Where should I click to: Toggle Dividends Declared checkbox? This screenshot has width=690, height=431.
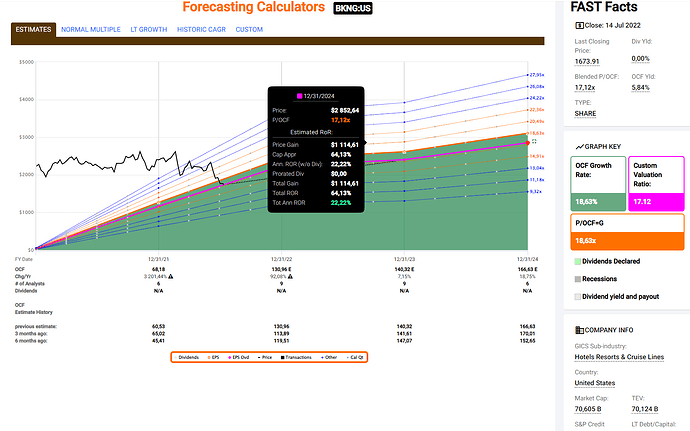tap(576, 261)
